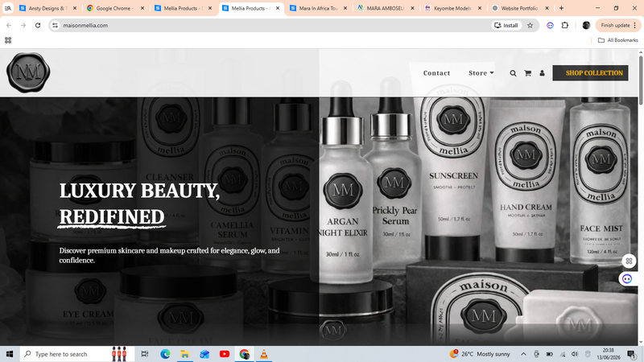Close the Website Portfolio tab
The height and width of the screenshot is (362, 644).
coord(547,8)
